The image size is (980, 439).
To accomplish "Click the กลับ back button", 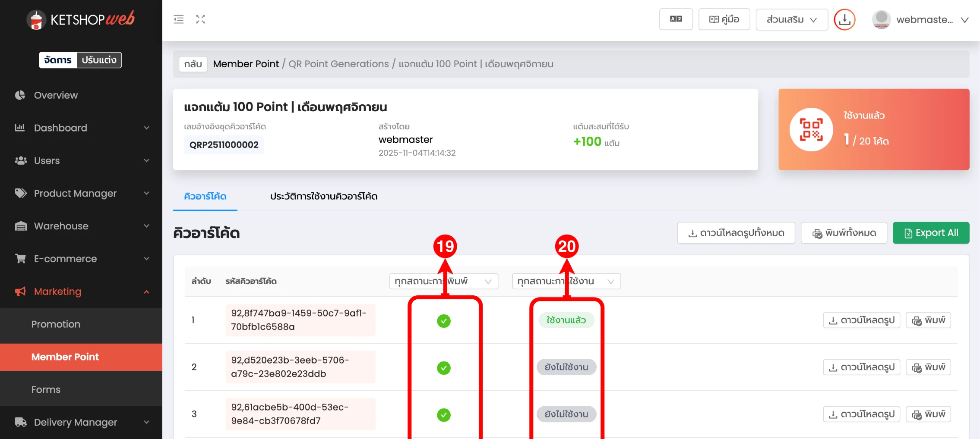I will click(193, 64).
